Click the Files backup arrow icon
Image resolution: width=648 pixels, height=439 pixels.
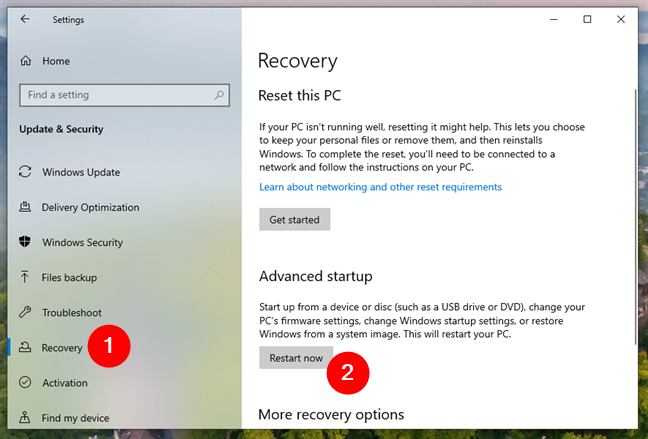coord(26,277)
